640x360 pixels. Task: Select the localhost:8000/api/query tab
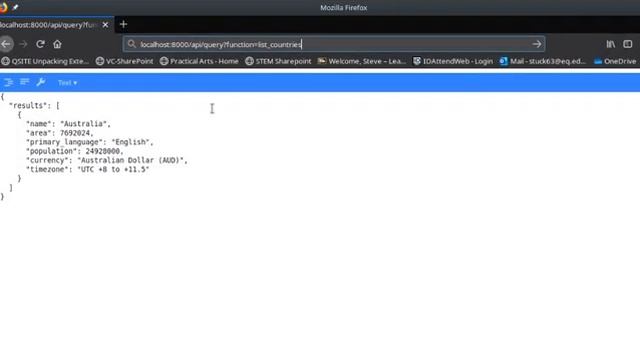click(49, 25)
